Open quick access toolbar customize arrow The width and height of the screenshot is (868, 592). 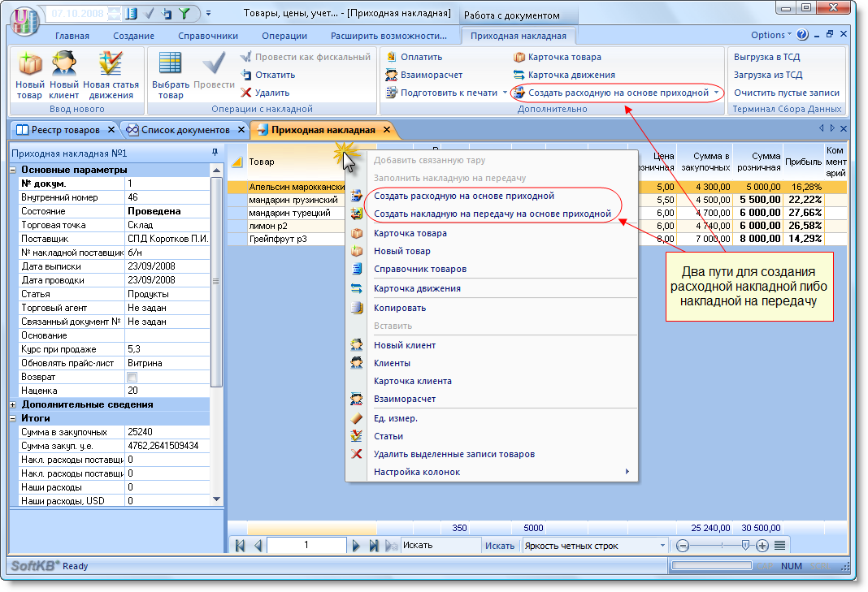pyautogui.click(x=208, y=13)
